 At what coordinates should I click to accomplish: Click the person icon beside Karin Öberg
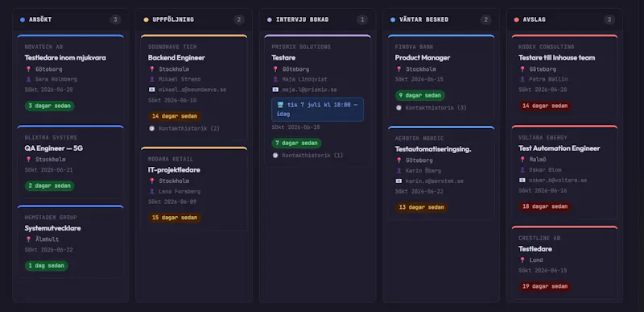click(398, 171)
